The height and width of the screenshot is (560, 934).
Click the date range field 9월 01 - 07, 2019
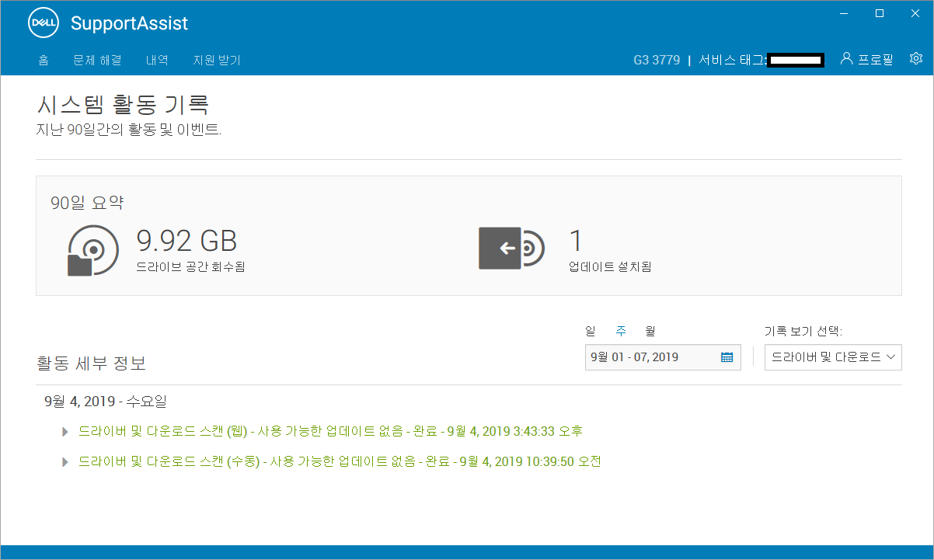click(663, 357)
